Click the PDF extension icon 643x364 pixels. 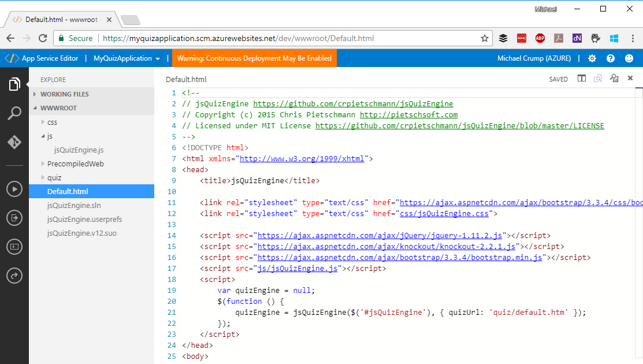coord(559,38)
